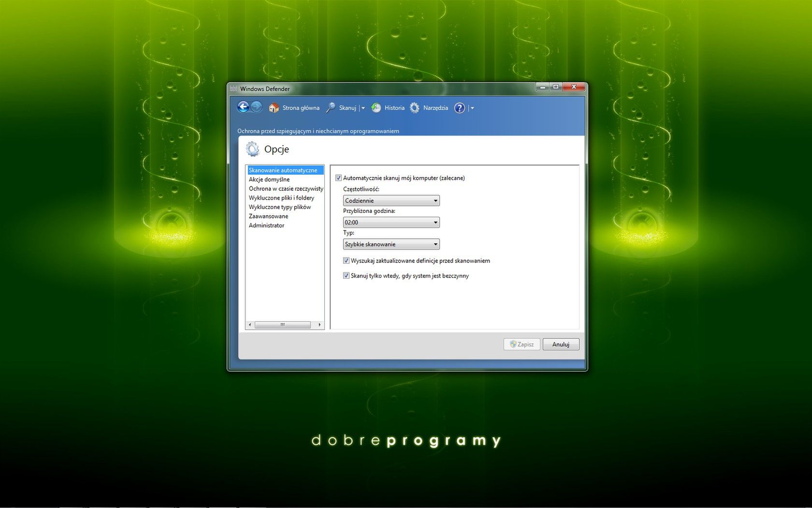This screenshot has height=508, width=812.
Task: Open Strona główna home icon
Action: tap(274, 108)
